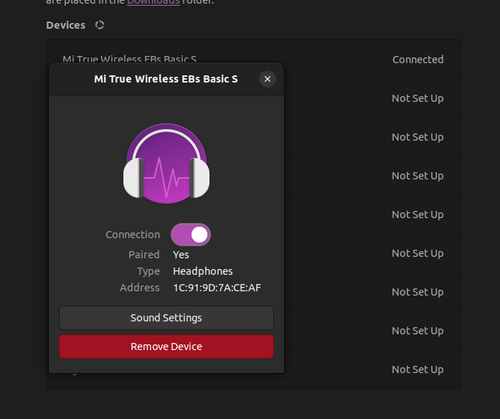
Task: Click the dialog title Mi True Wireless EBs Basic S
Action: pos(166,79)
